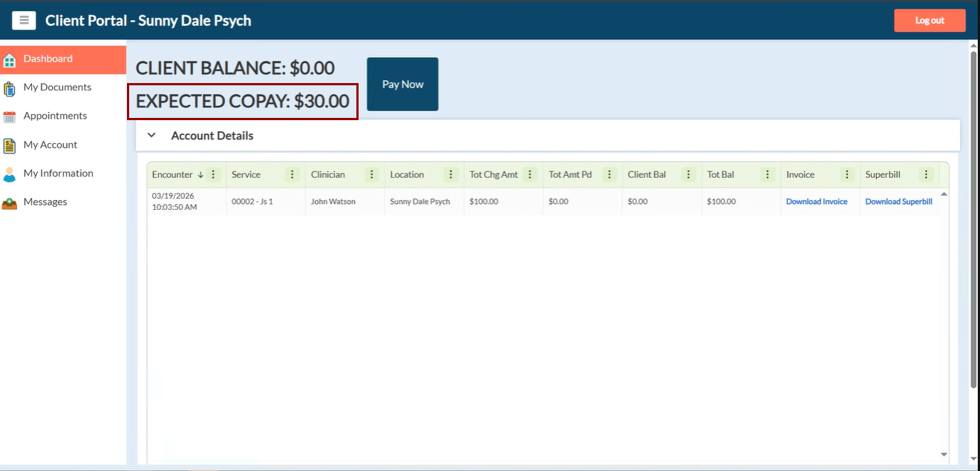
Task: Click the Download Superbill link
Action: pyautogui.click(x=898, y=202)
